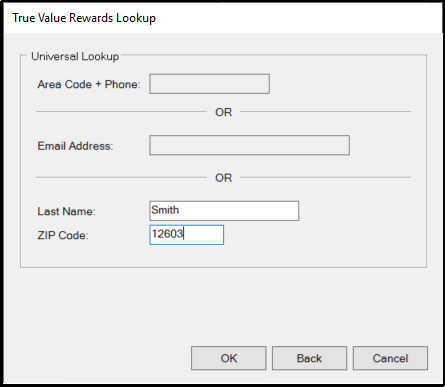Click the ZIP Code field showing 12603
The width and height of the screenshot is (445, 387).
coord(186,235)
